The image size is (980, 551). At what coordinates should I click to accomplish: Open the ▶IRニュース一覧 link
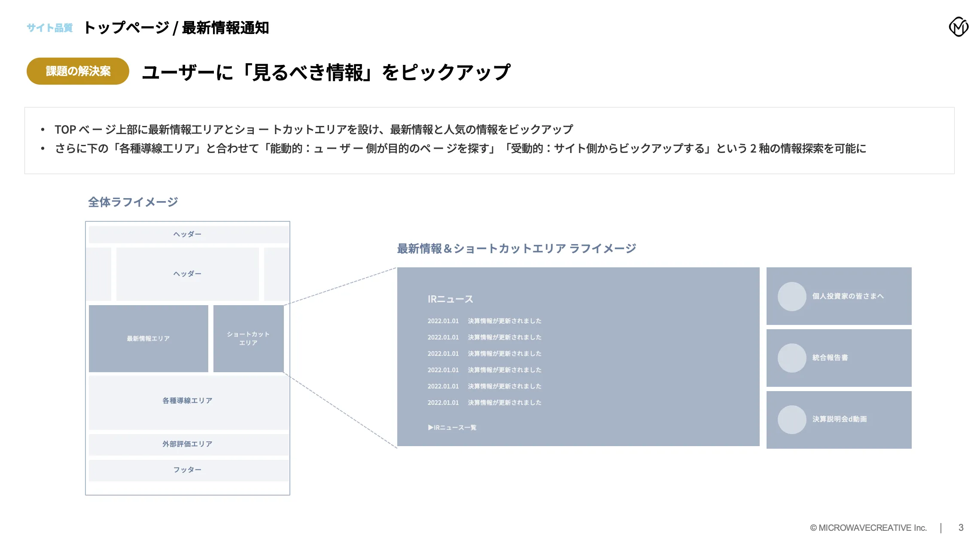pyautogui.click(x=452, y=428)
